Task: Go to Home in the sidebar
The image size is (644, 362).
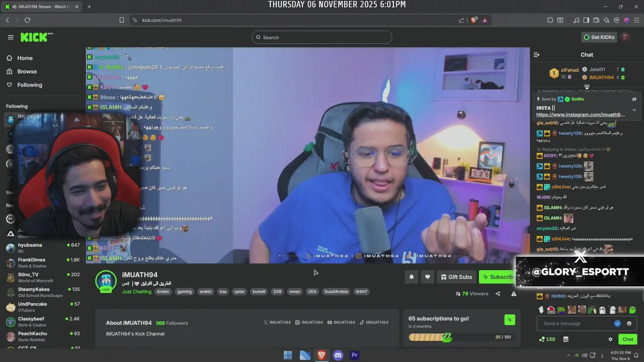Action: point(24,58)
